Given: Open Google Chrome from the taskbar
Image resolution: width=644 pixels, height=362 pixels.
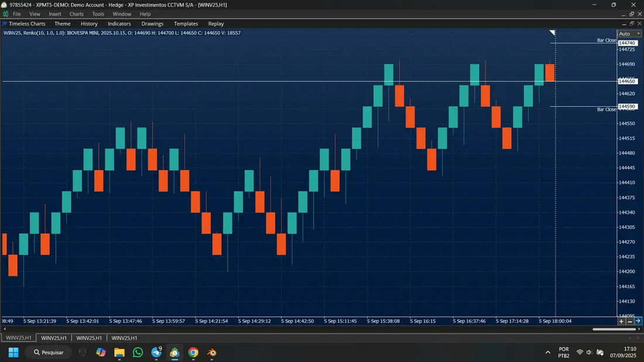Looking at the screenshot, I should click(x=193, y=353).
